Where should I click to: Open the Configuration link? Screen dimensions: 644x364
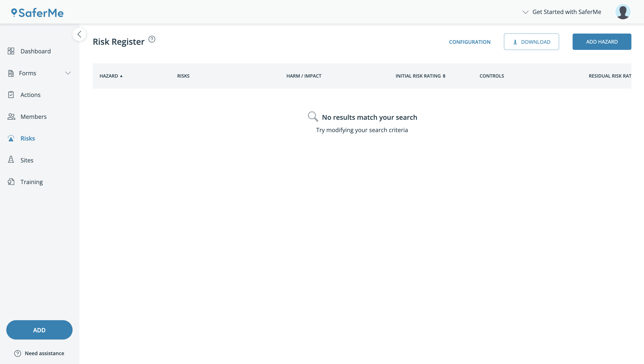[469, 42]
